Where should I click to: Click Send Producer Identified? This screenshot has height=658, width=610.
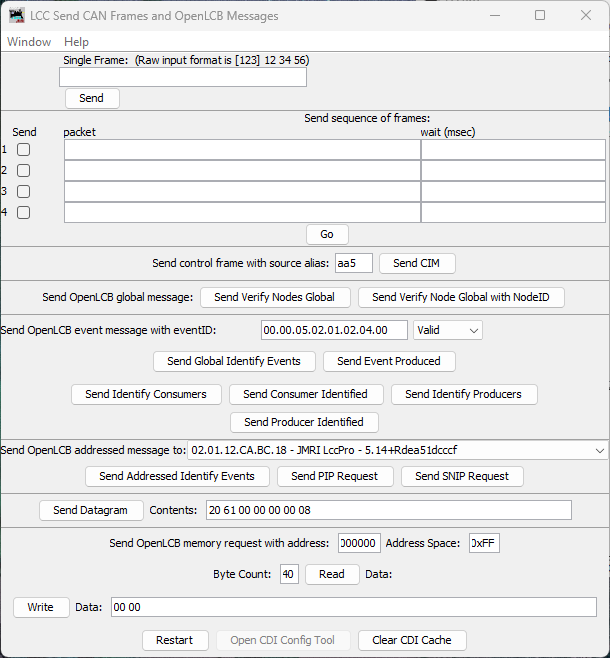click(304, 422)
